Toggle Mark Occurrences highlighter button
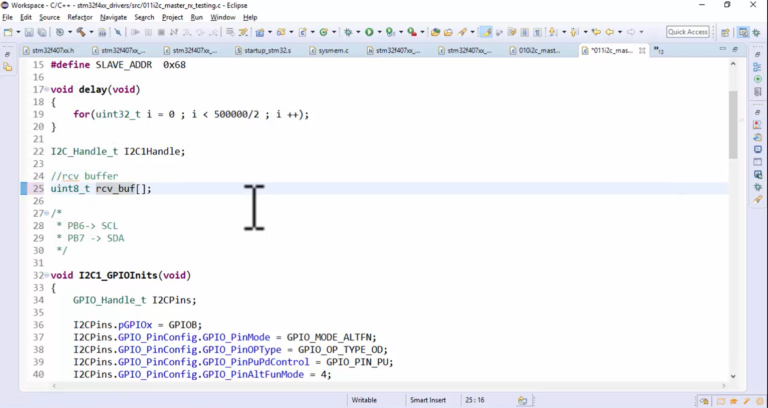This screenshot has width=768, height=408. coord(486,32)
